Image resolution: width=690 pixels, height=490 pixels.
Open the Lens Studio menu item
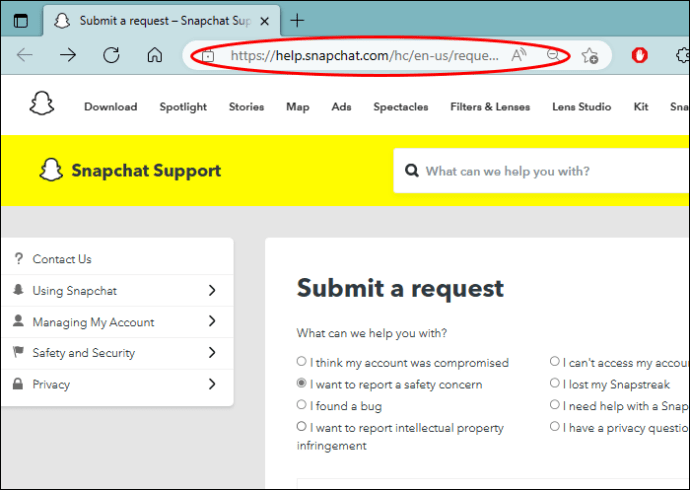(x=582, y=107)
